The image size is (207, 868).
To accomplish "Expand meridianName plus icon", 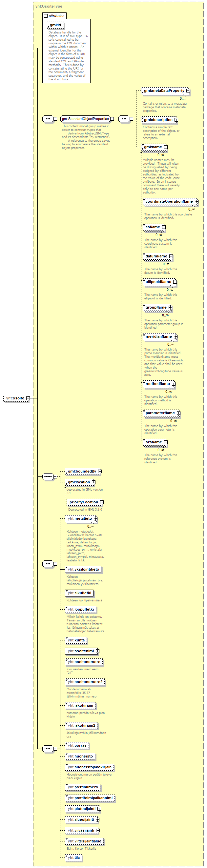I will coord(176,336).
